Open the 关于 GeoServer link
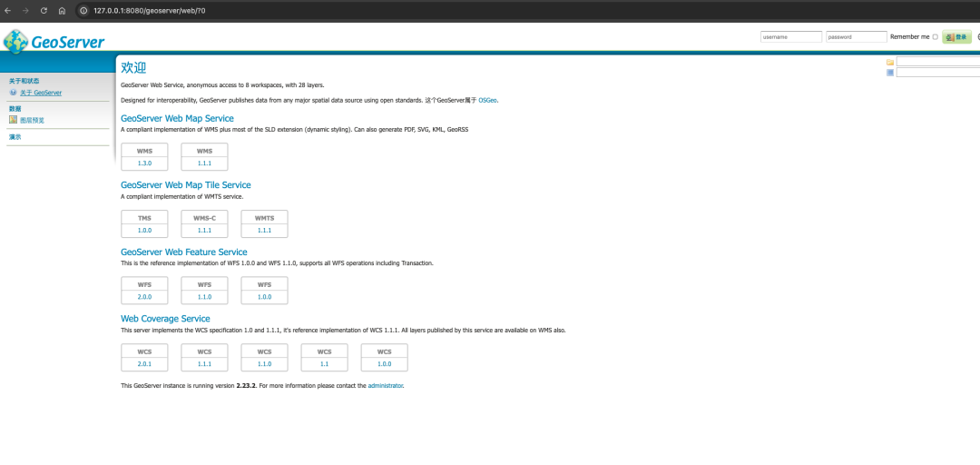 click(41, 93)
